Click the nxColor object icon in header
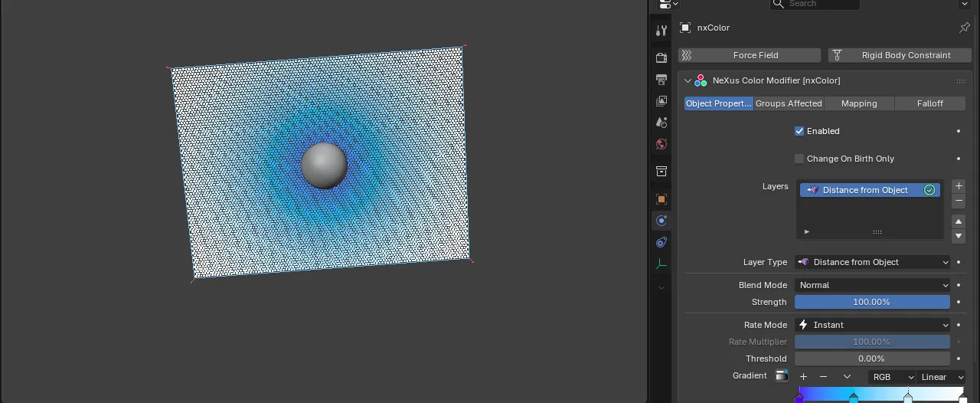Screen dimensions: 980x403 pos(685,28)
